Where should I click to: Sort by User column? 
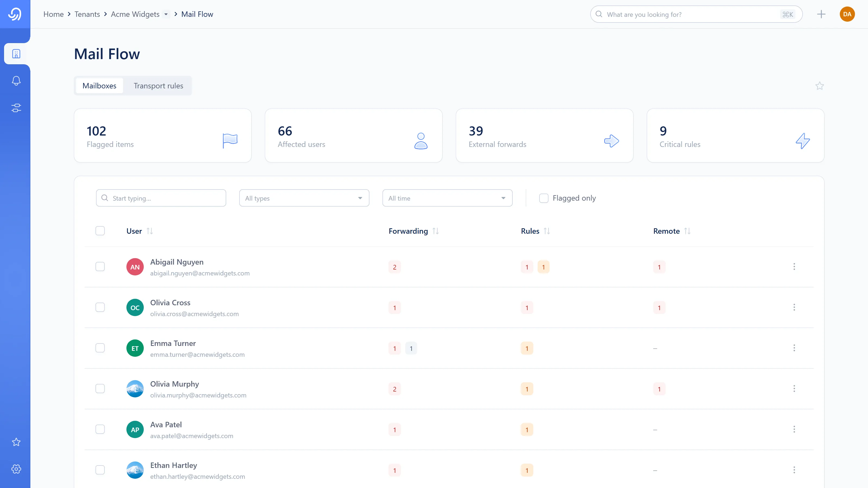click(x=150, y=231)
